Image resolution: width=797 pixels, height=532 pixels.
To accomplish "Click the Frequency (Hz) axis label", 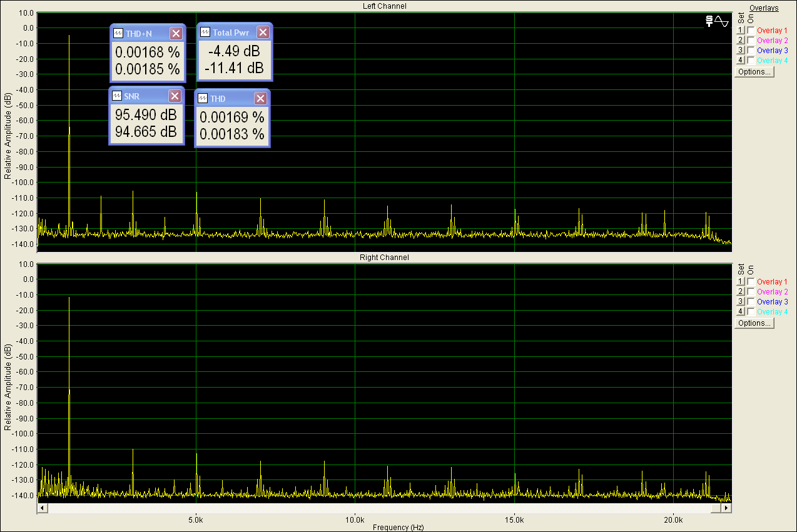I will pos(398,528).
